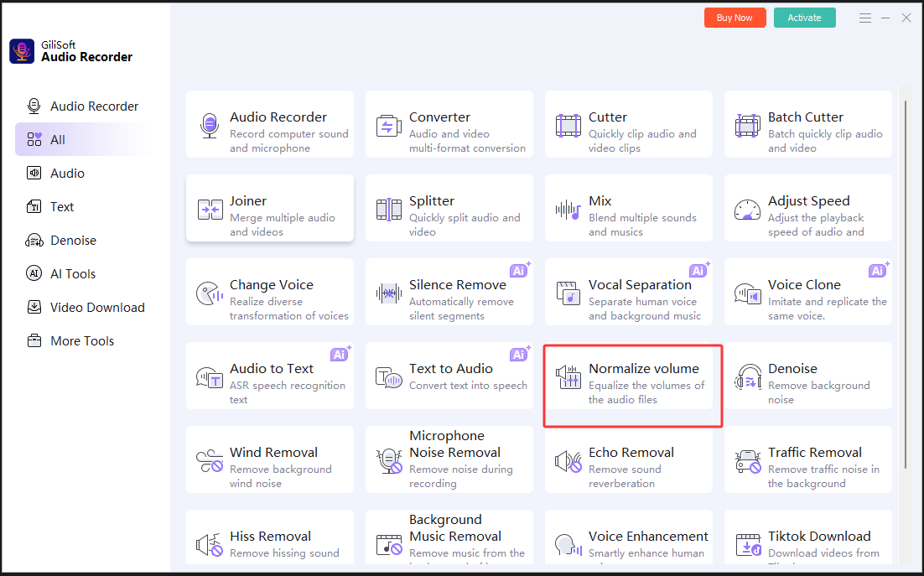Click the Silence Remove waveform icon
Image resolution: width=924 pixels, height=576 pixels.
point(389,293)
